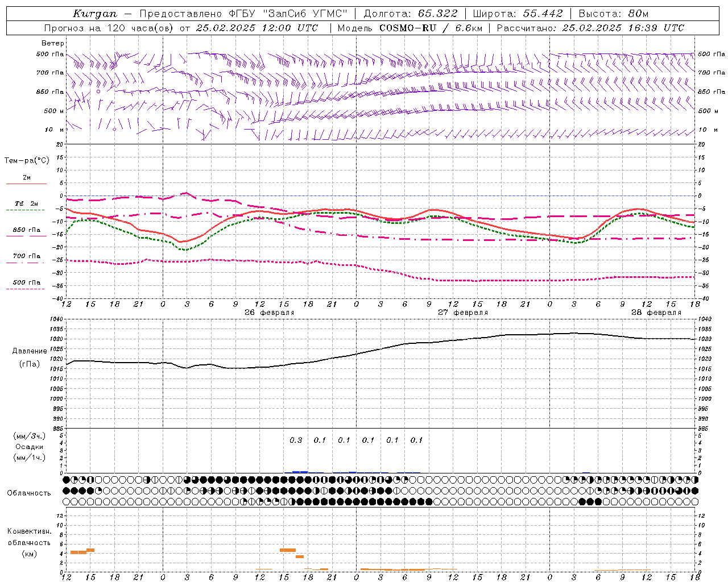Click the '(гПа)' unit under Давление

click(30, 364)
